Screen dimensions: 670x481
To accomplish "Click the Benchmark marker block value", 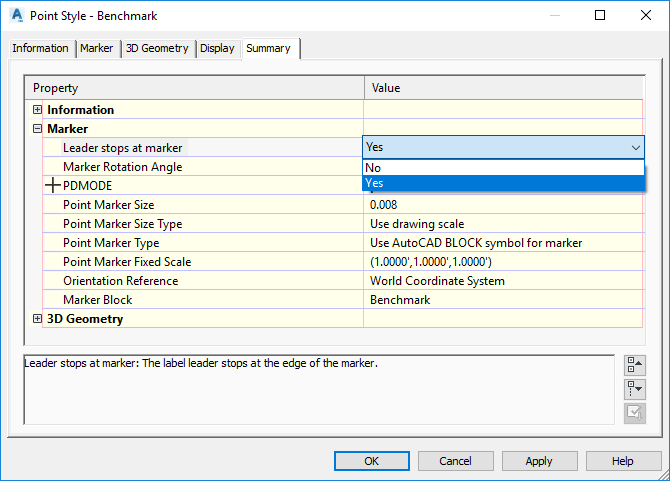I will (x=400, y=300).
